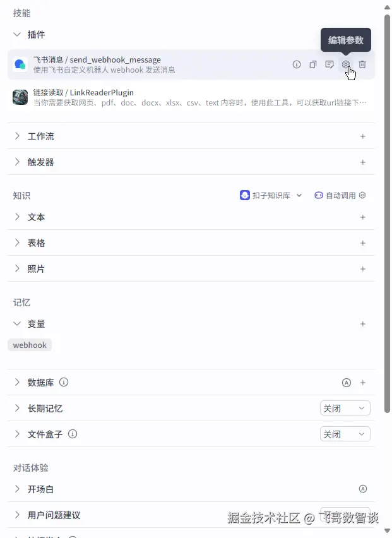The height and width of the screenshot is (538, 392).
Task: Add a 触发器 using its plus icon
Action: coord(363,162)
